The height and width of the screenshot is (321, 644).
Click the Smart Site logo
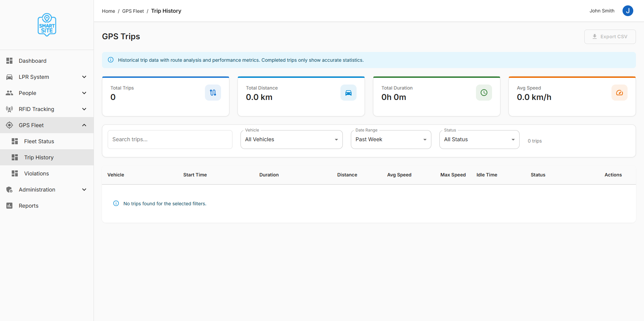[47, 25]
